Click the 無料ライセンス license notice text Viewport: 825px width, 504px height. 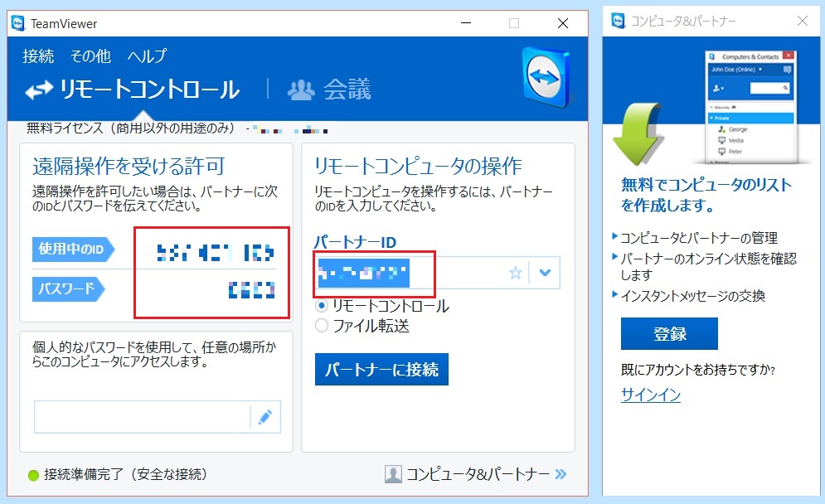pyautogui.click(x=130, y=128)
